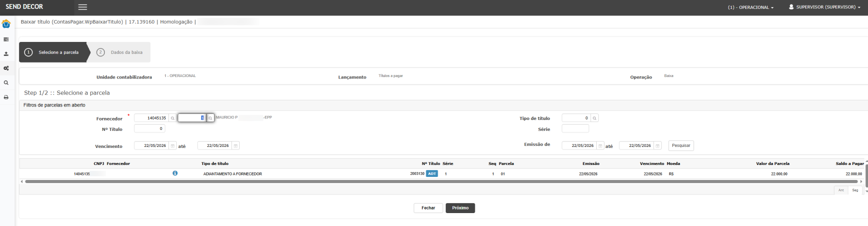Click the Valor da Parcela column header
Image resolution: width=868 pixels, height=226 pixels.
[772, 163]
